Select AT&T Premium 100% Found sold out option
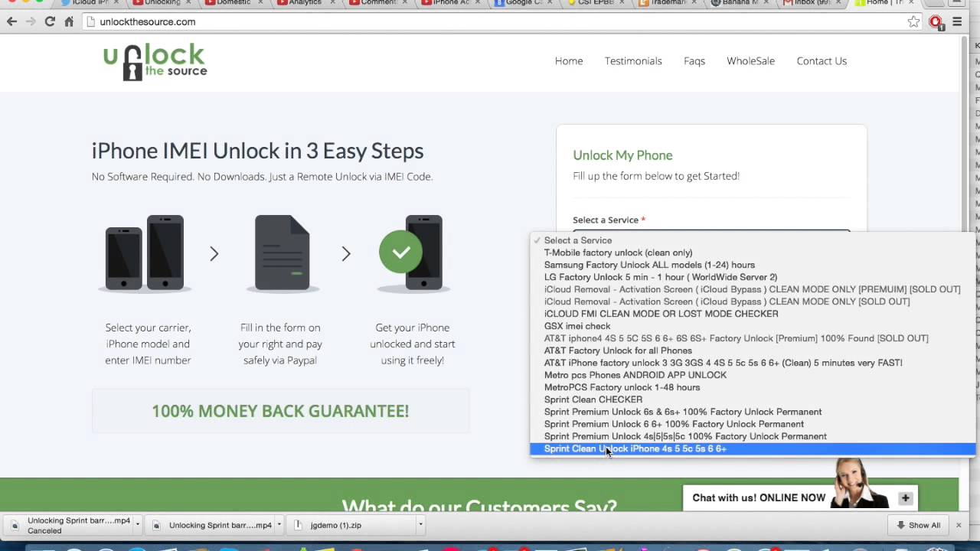This screenshot has width=980, height=551. [753, 338]
